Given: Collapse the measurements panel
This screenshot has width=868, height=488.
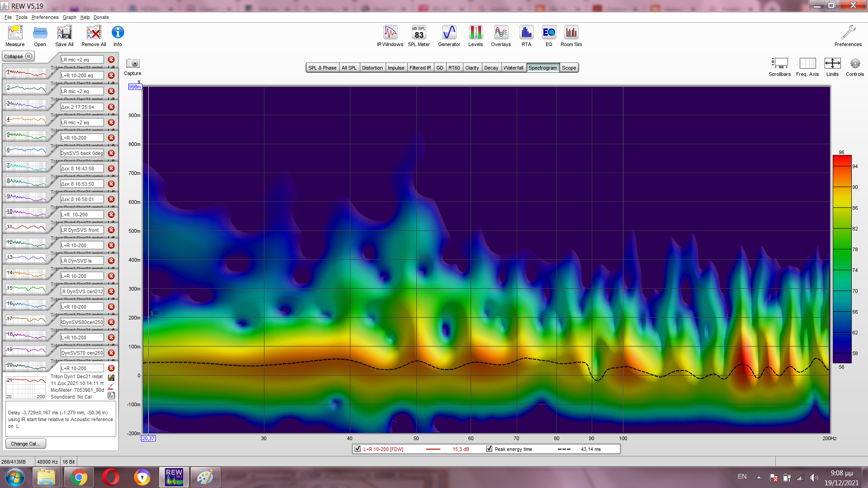Looking at the screenshot, I should click(x=18, y=56).
